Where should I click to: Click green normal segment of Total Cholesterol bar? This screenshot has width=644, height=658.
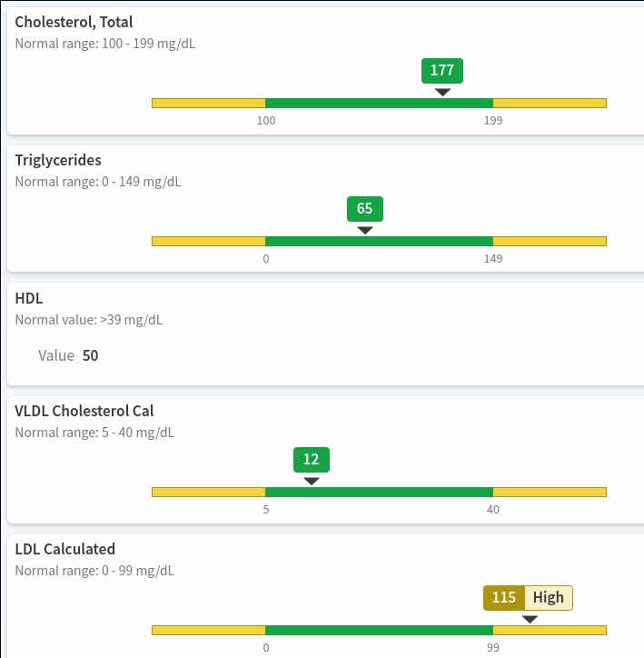click(x=379, y=103)
